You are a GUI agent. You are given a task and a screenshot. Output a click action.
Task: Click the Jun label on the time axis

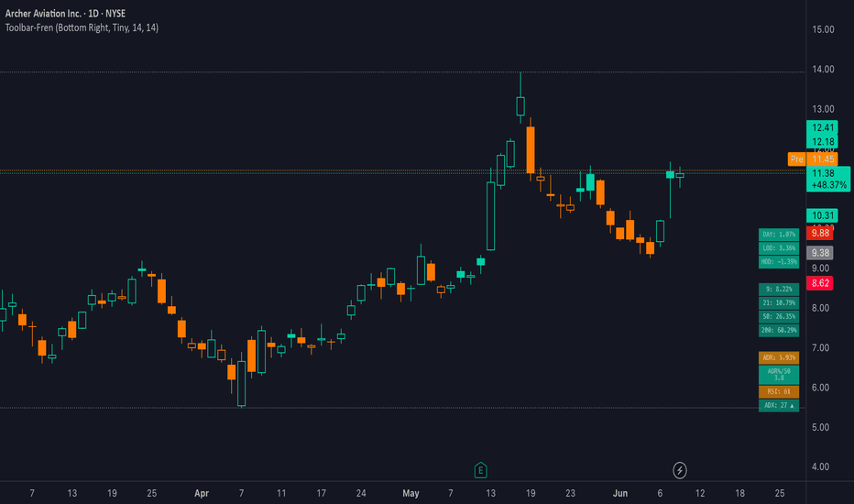(619, 493)
